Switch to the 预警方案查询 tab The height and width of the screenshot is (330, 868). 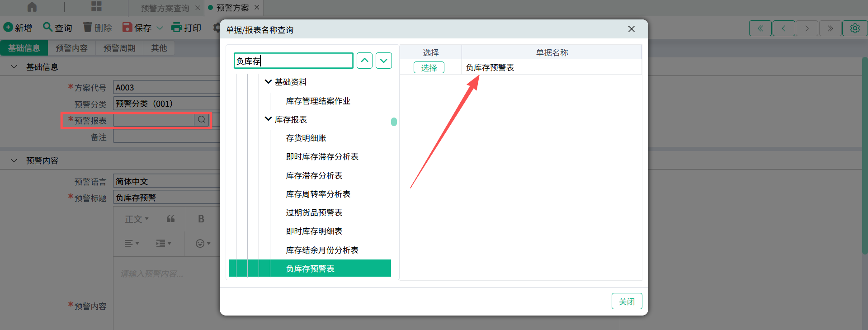pyautogui.click(x=165, y=8)
